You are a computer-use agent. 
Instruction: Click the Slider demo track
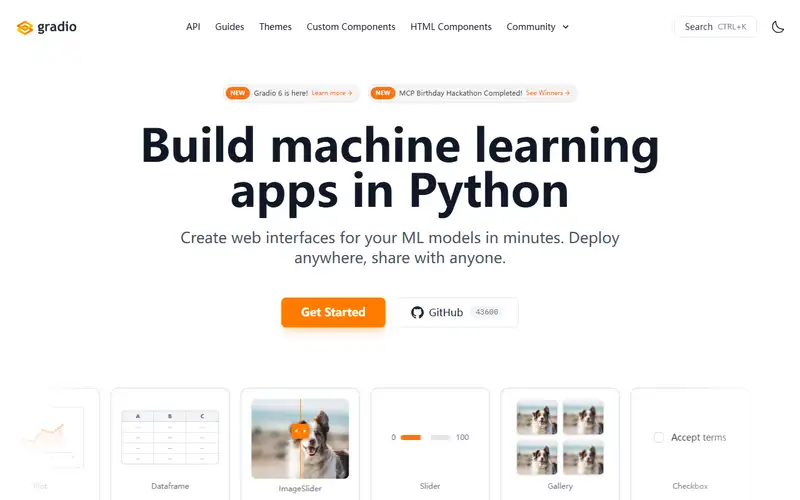click(x=426, y=437)
